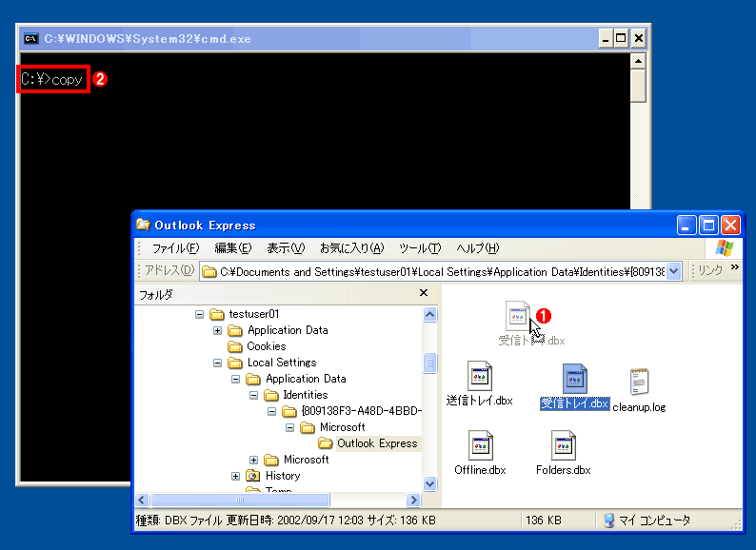The width and height of the screenshot is (756, 550).
Task: Select the 送信トレイ.dbx file icon
Action: [x=480, y=376]
